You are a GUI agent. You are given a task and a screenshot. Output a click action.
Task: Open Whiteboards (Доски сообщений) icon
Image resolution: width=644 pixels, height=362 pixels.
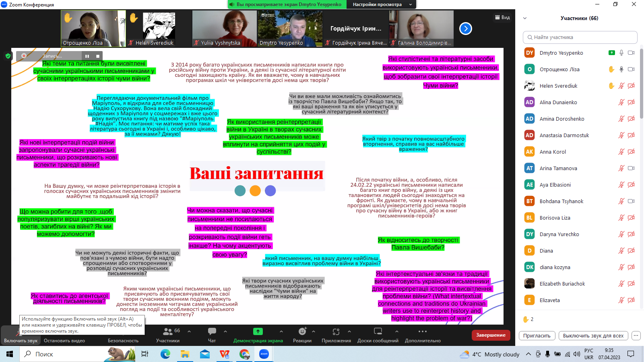tap(378, 332)
